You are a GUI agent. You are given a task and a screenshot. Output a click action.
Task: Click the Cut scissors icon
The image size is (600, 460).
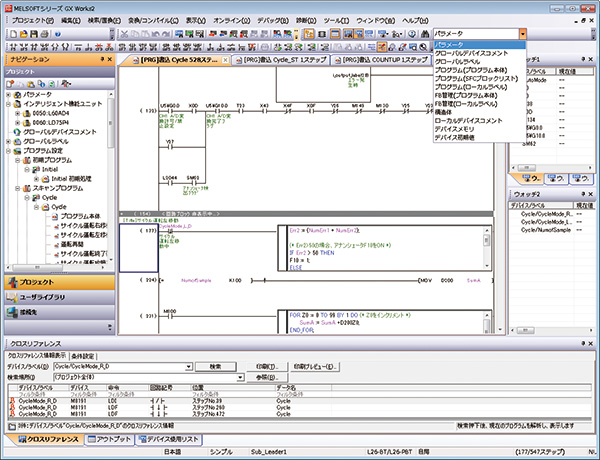point(124,34)
